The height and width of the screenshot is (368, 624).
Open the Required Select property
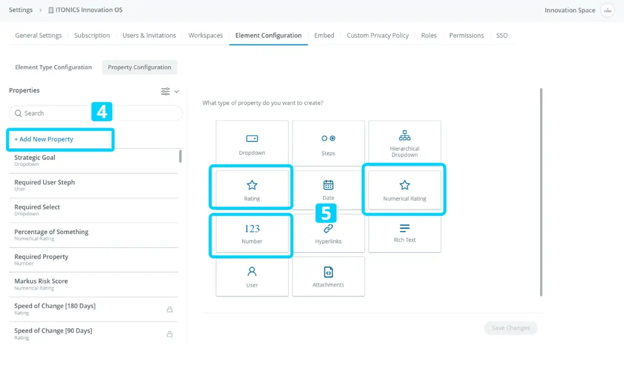pyautogui.click(x=94, y=210)
